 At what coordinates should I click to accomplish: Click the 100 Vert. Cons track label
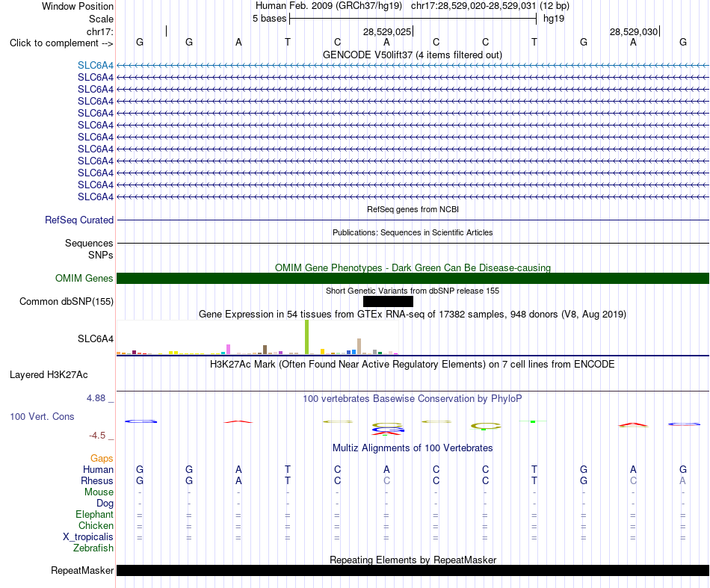tap(42, 416)
